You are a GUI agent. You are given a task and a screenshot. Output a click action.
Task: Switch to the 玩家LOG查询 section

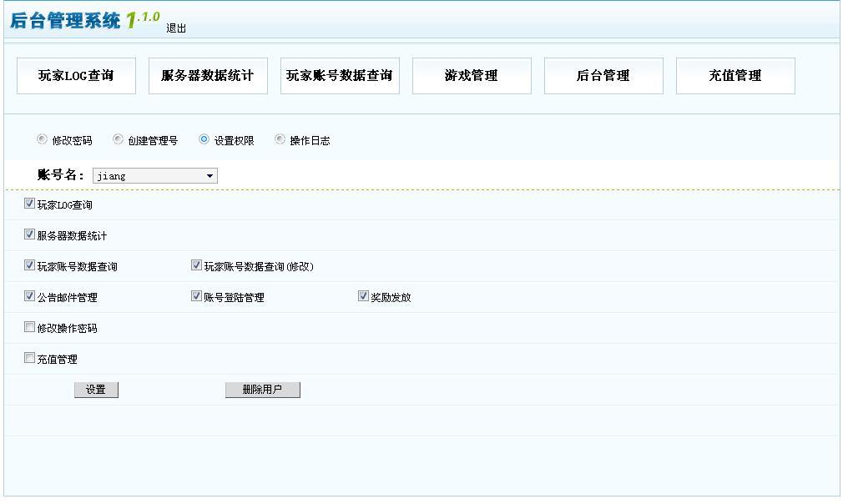[76, 75]
